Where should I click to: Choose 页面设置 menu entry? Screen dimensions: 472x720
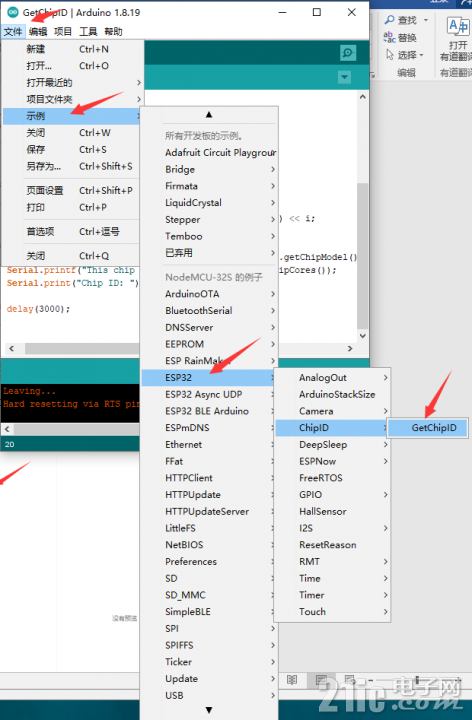(71, 191)
